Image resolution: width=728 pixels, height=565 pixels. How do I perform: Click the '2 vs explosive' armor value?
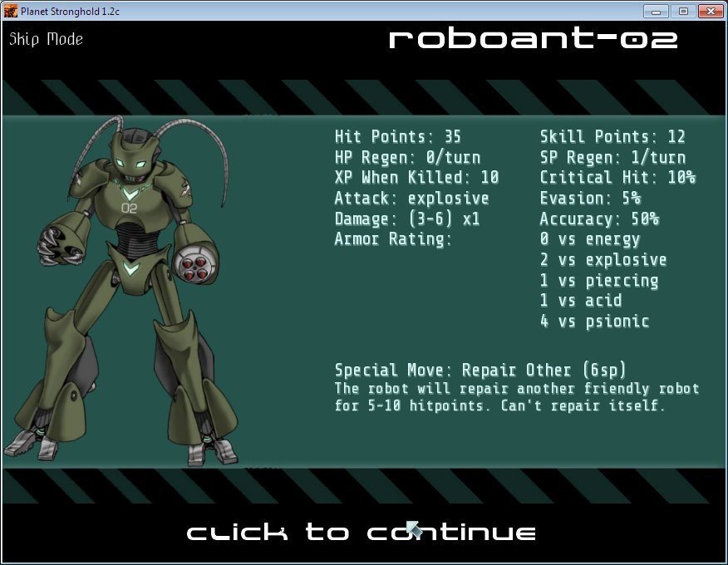pyautogui.click(x=603, y=260)
